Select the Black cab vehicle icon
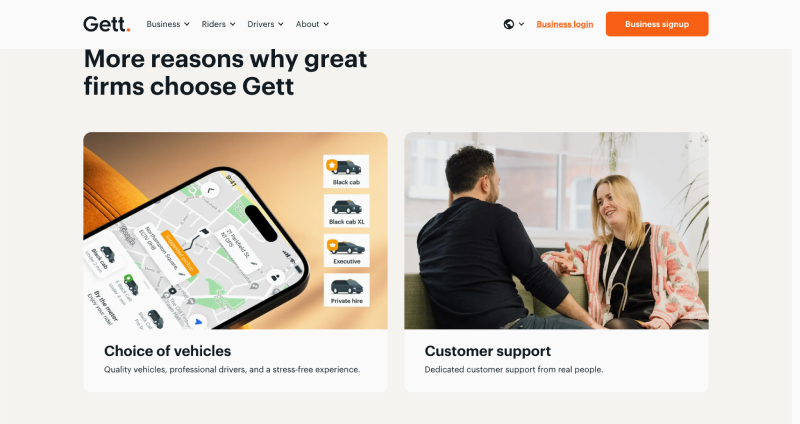Screen dimensions: 800x424 346,171
